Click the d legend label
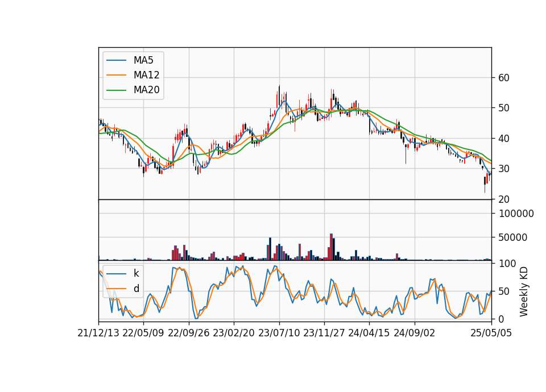This screenshot has width=546, height=392. coord(136,289)
